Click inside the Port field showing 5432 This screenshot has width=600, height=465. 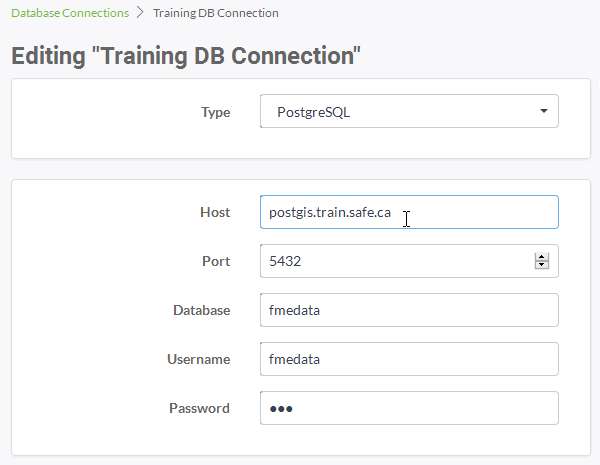coord(398,261)
